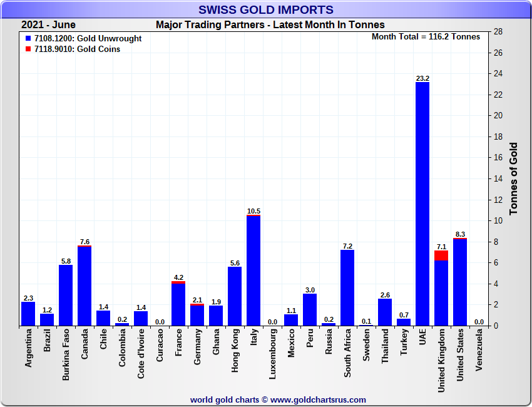Click the Italy bar in the chart
This screenshot has width=532, height=407.
coord(253,270)
